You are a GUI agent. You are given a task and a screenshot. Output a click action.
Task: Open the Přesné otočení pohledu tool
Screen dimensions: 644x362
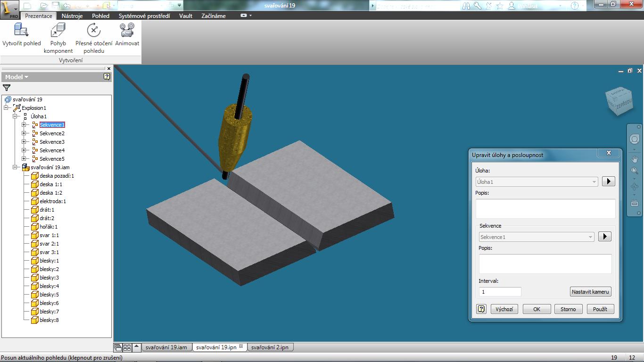(x=94, y=39)
